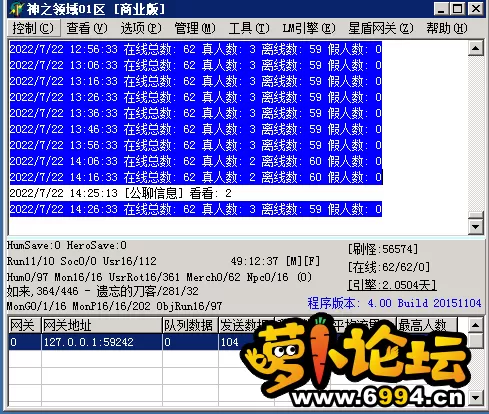Close the 神之领域01区 window

[x=476, y=9]
